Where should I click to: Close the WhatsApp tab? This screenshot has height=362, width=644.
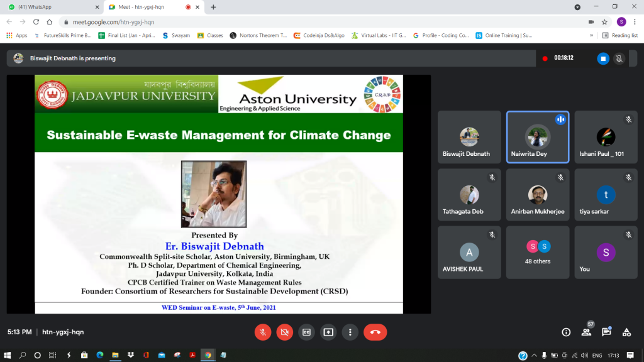[97, 7]
